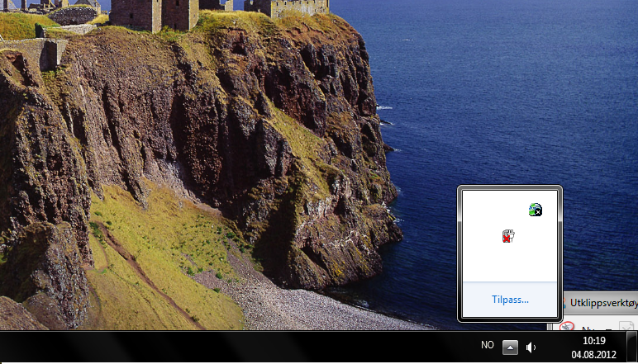Open volume control via the speaker icon
This screenshot has height=364, width=638.
(x=531, y=347)
